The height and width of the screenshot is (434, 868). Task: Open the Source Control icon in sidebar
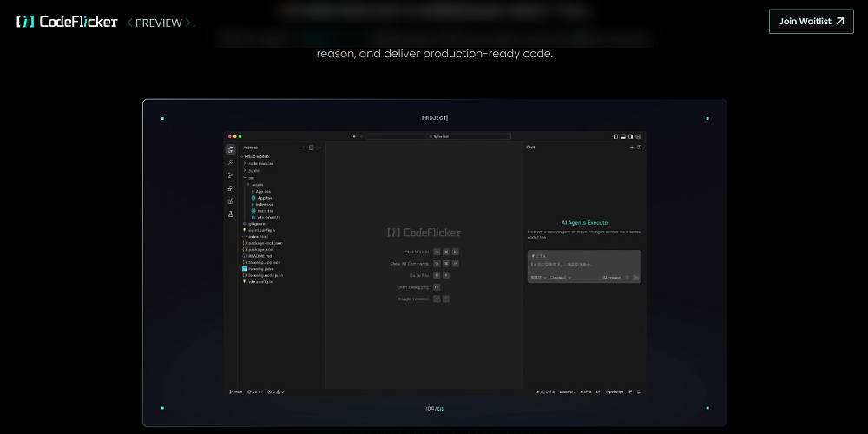coord(230,175)
